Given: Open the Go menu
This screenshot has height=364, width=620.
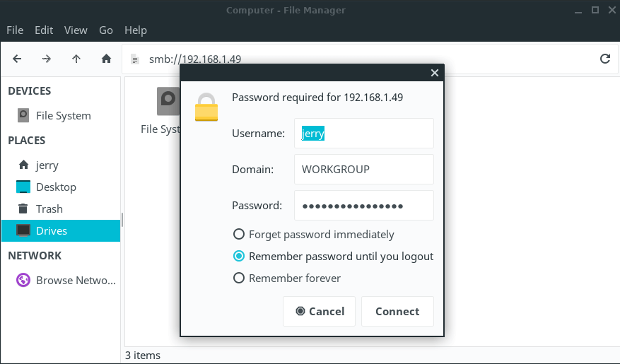Looking at the screenshot, I should pyautogui.click(x=106, y=30).
